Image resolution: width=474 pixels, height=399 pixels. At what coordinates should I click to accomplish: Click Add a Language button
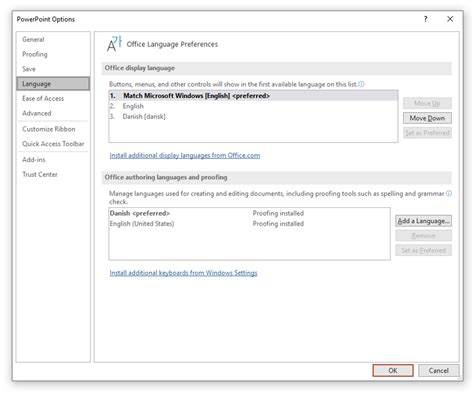[x=423, y=221]
